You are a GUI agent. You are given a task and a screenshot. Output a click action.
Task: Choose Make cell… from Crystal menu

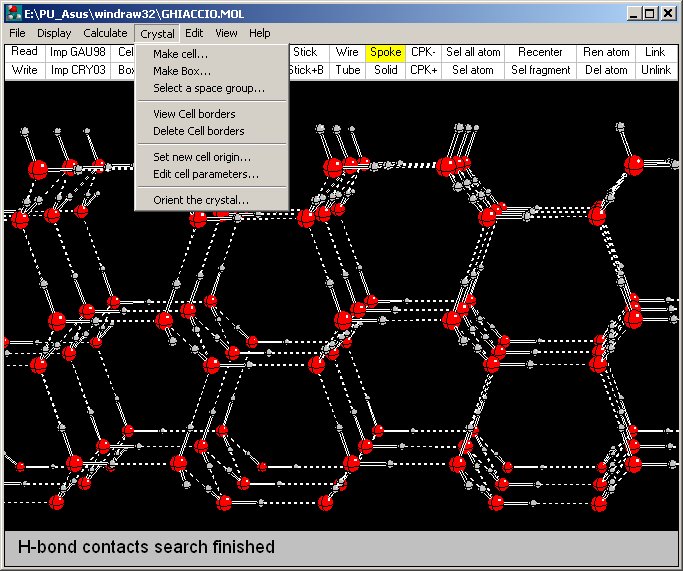pos(212,54)
